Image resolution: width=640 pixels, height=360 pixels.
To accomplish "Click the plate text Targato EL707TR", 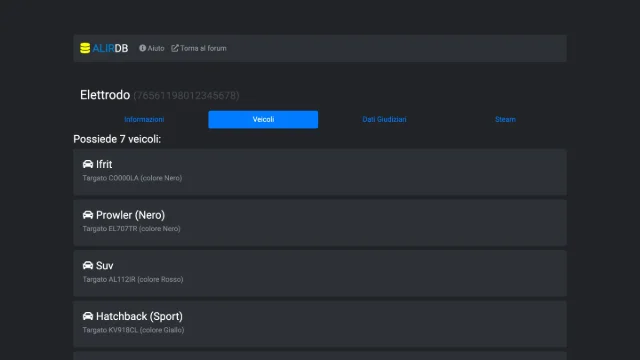I will point(110,229).
